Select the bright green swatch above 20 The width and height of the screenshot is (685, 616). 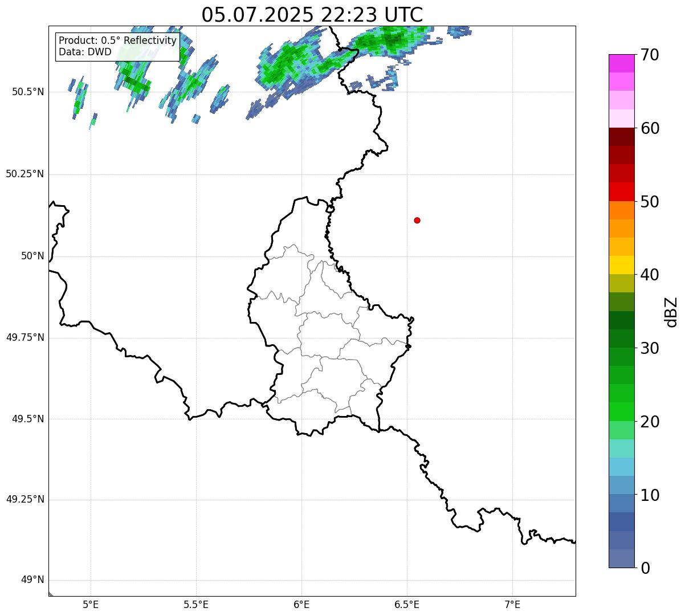(622, 412)
